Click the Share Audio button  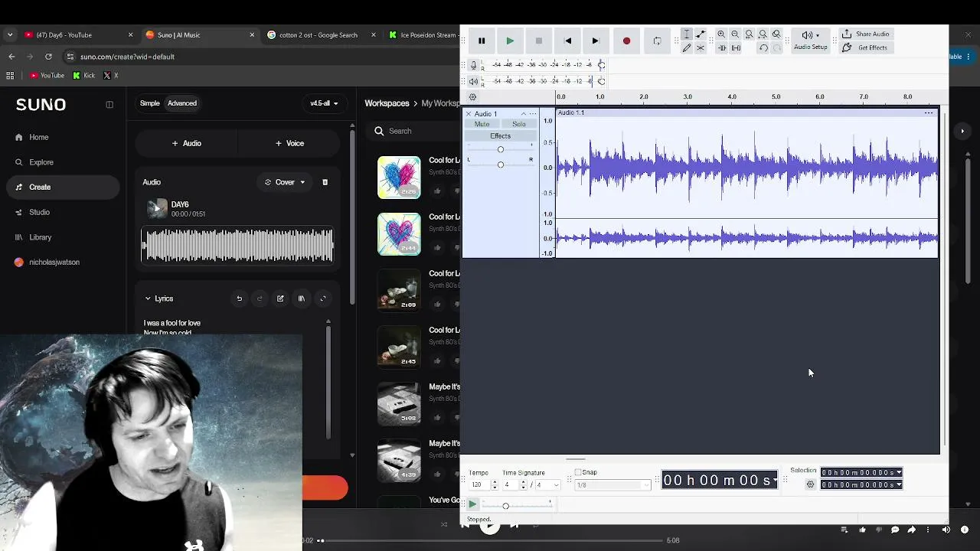[x=865, y=34]
